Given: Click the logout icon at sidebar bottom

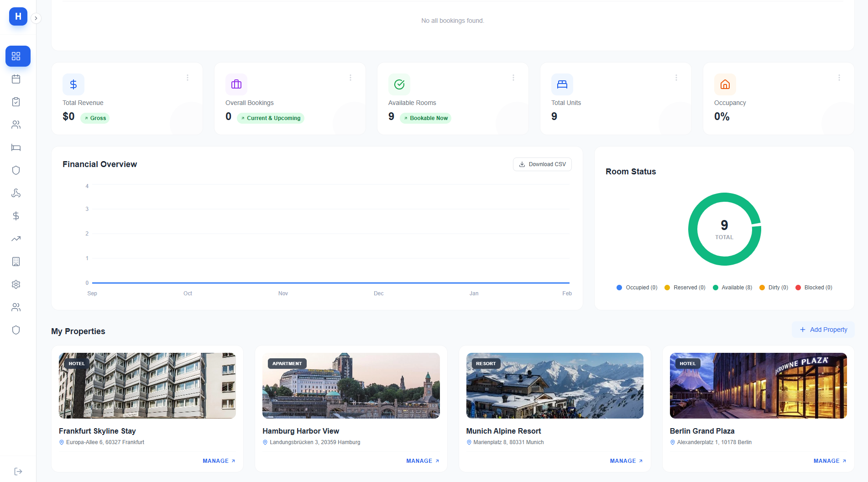Looking at the screenshot, I should [x=18, y=472].
